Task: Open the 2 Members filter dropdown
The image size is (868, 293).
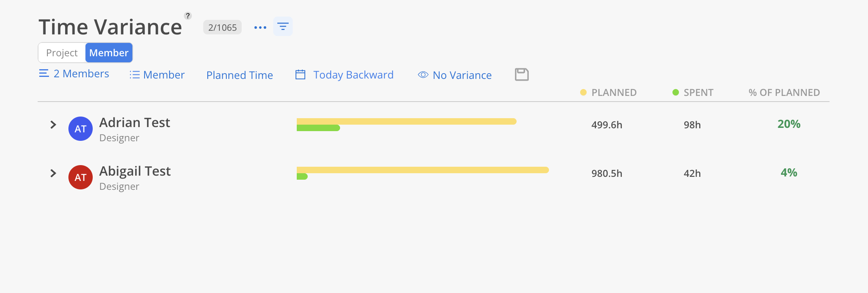Action: 74,74
